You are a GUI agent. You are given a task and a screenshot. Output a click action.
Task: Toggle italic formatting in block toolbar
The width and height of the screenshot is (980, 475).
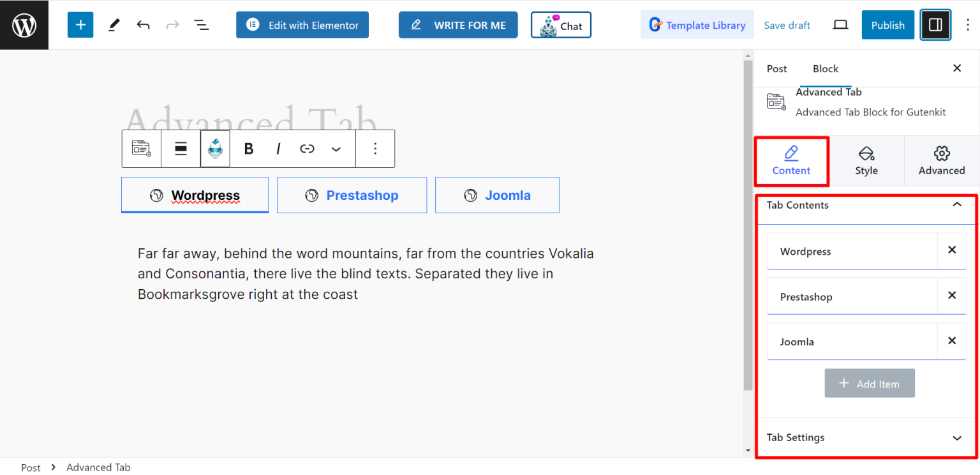point(278,149)
